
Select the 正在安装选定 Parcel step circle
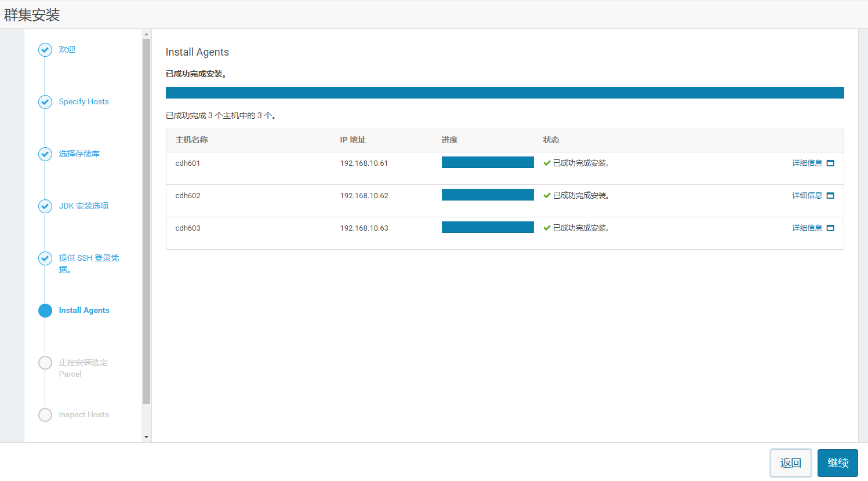click(45, 363)
